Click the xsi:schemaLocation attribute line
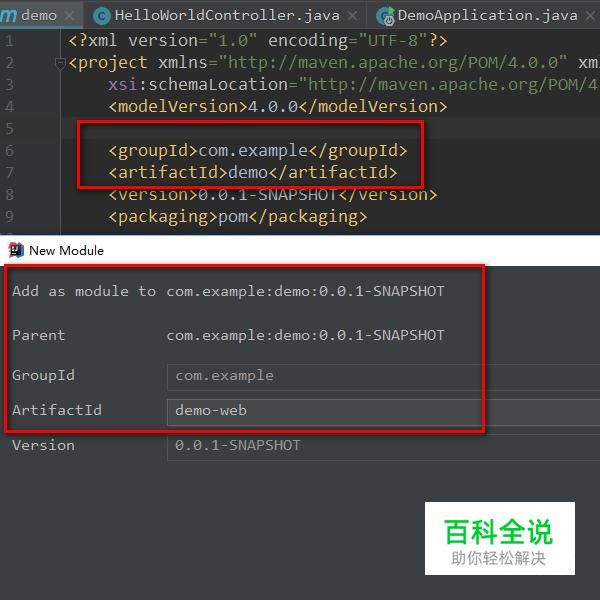The height and width of the screenshot is (600, 600). pyautogui.click(x=354, y=85)
